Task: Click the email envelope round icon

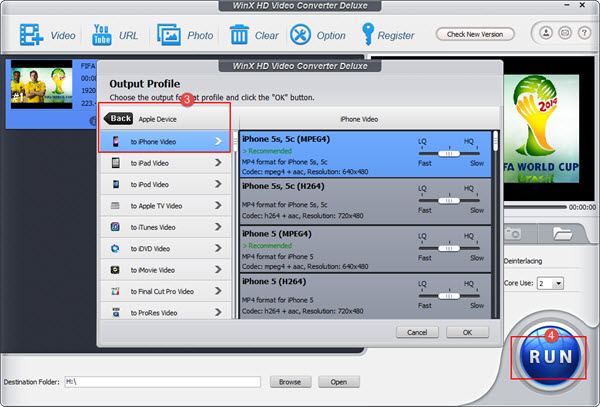Action: pyautogui.click(x=565, y=33)
